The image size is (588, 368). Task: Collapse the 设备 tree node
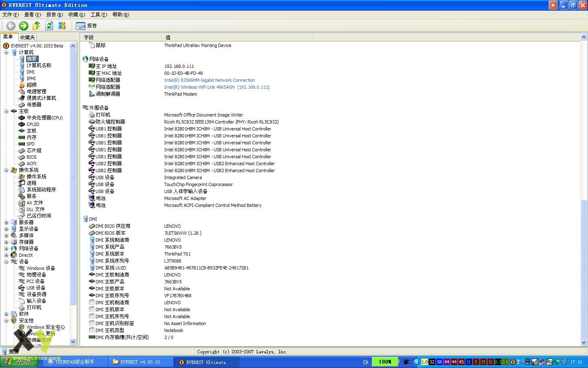(x=7, y=262)
